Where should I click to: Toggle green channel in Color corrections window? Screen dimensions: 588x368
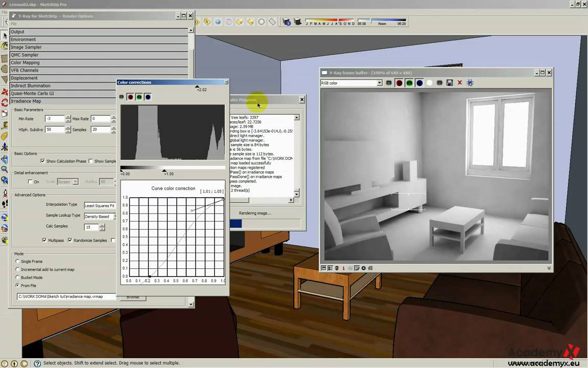click(139, 97)
